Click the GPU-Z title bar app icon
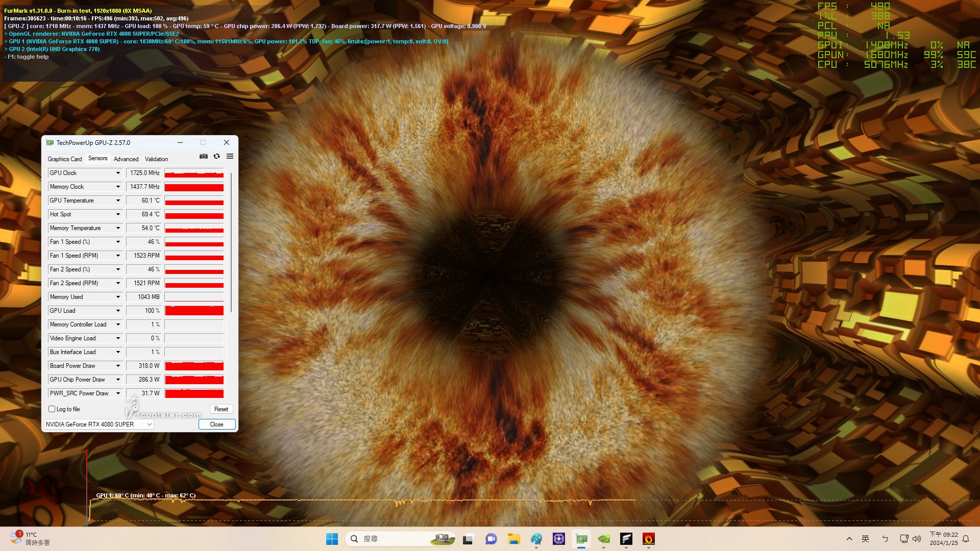The width and height of the screenshot is (980, 551). coord(50,143)
